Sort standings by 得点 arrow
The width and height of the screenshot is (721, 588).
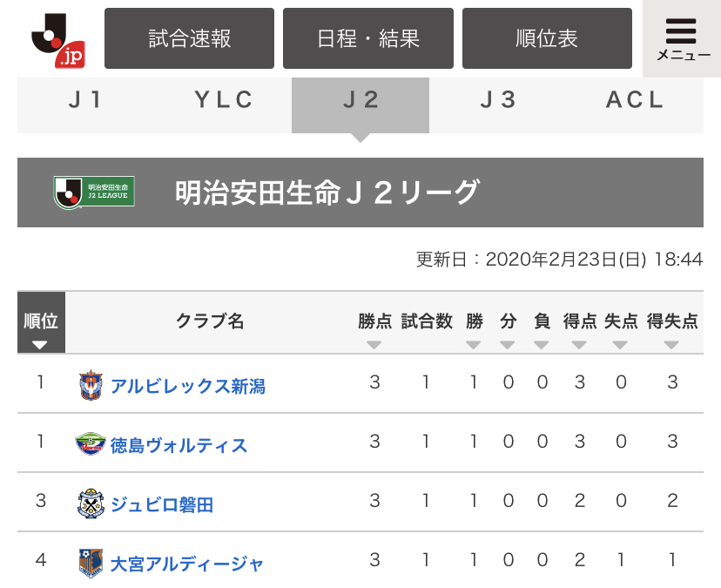pyautogui.click(x=579, y=345)
